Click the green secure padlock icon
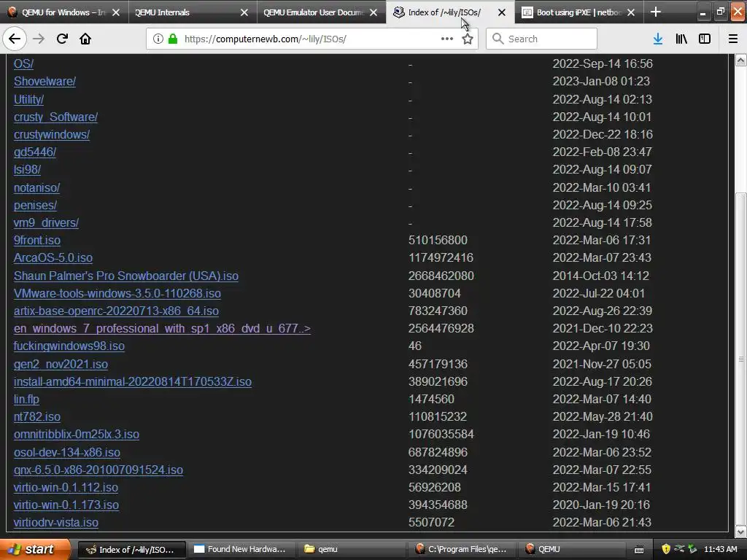The width and height of the screenshot is (747, 560). 173,39
